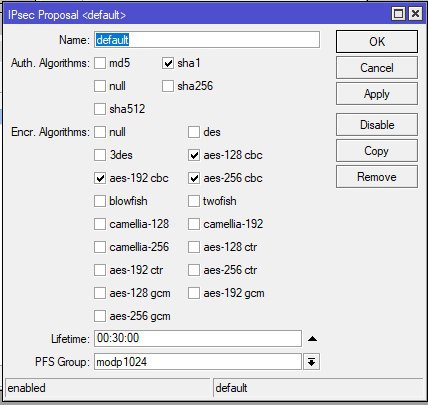
Task: Click the Encr. Algorithms label
Action: (50, 132)
